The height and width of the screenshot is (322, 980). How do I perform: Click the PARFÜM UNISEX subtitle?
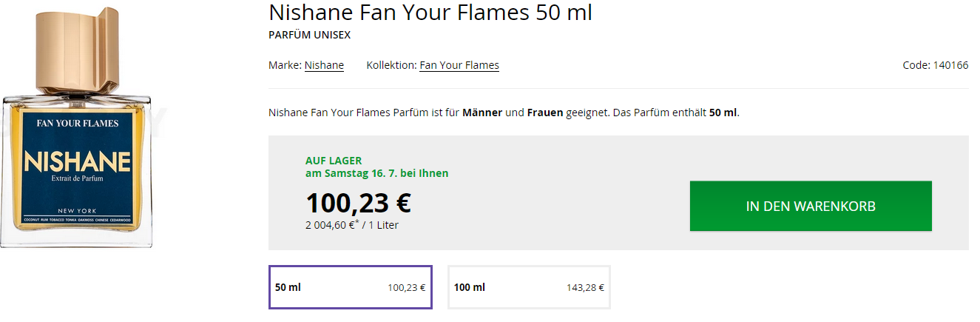[x=309, y=35]
